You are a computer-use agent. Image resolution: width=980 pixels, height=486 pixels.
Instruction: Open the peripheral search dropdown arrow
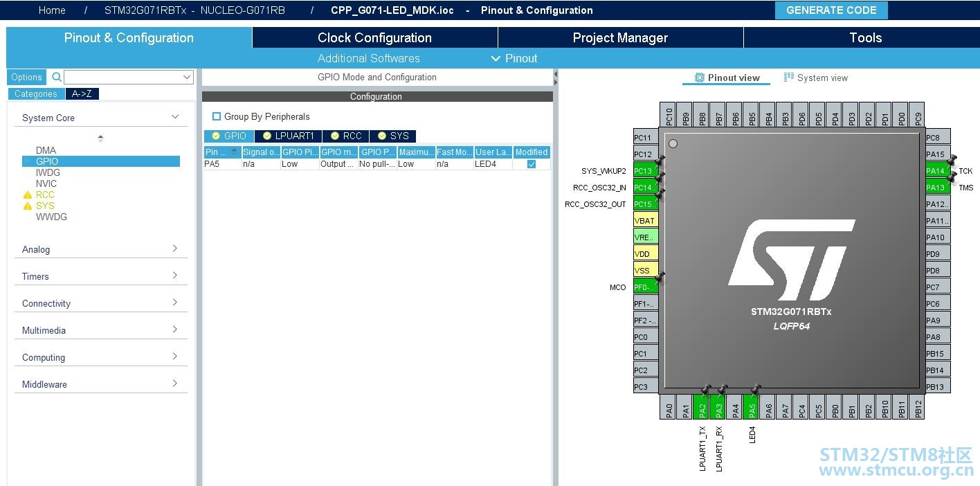[187, 77]
